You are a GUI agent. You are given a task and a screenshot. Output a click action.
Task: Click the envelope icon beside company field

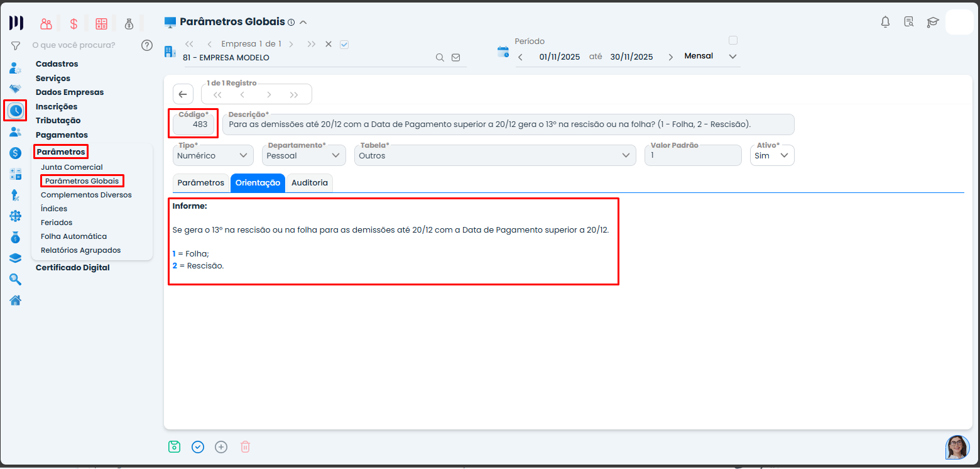click(456, 57)
